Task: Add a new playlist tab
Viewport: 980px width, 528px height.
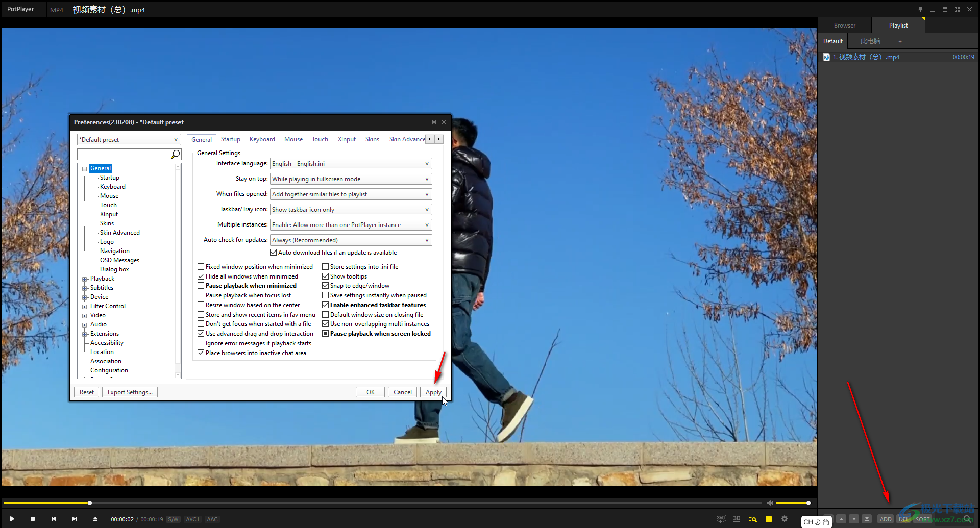Action: coord(900,41)
